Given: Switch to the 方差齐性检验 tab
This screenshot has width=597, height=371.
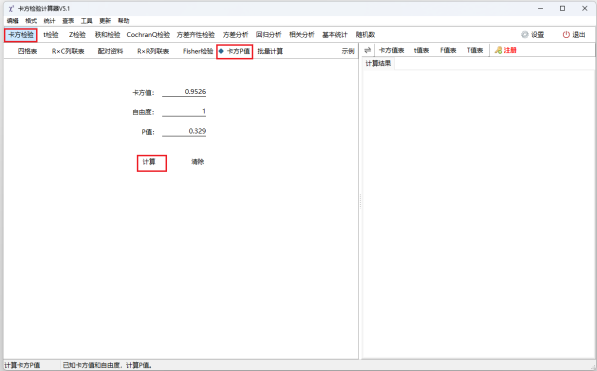Looking at the screenshot, I should 196,35.
